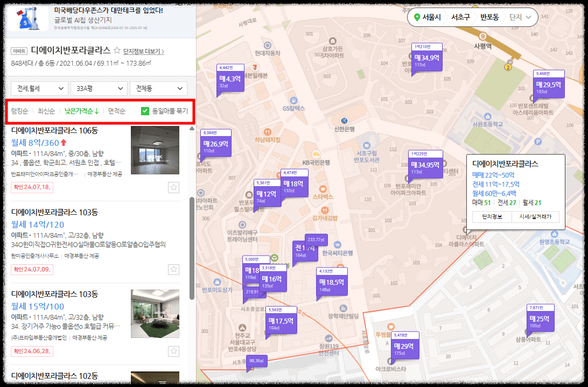Click 전세 11억~17.5억 in popup

click(x=496, y=184)
